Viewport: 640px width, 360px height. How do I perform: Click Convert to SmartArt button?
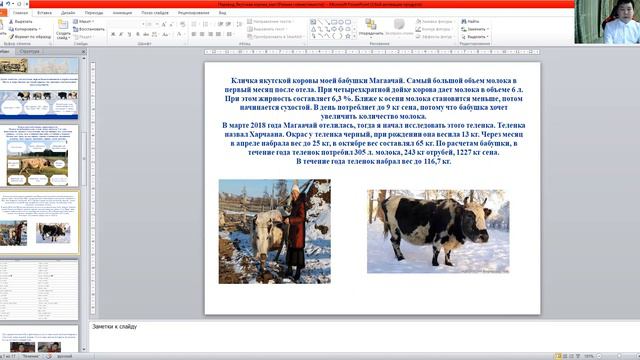point(276,37)
